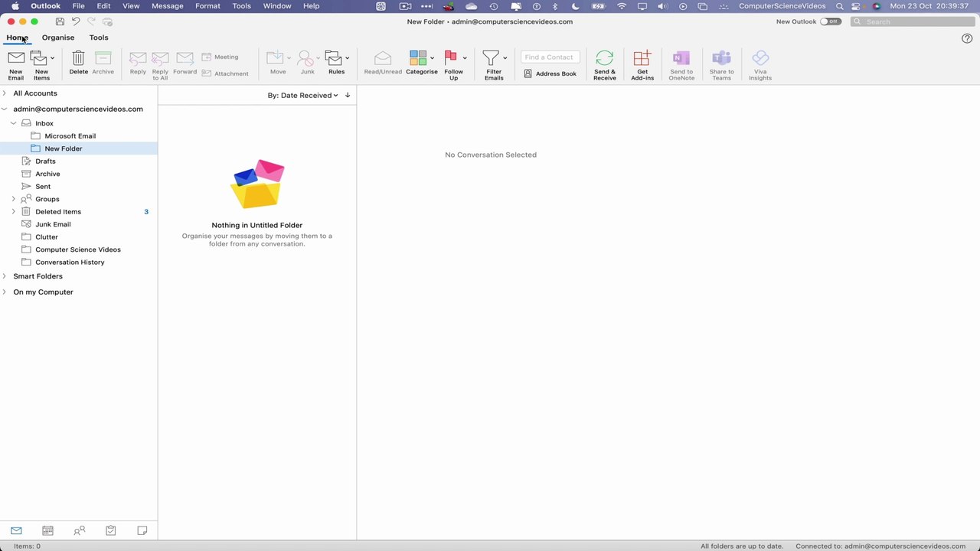Select the Junk Email folder

pyautogui.click(x=53, y=224)
